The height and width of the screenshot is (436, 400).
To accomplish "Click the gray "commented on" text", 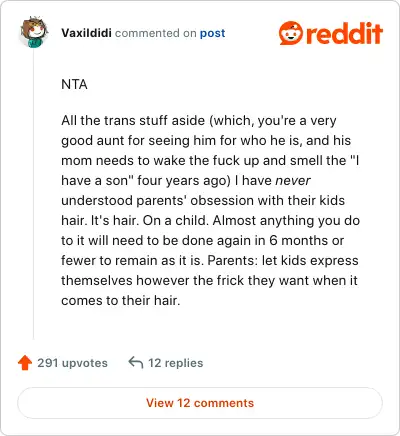I will tap(156, 33).
